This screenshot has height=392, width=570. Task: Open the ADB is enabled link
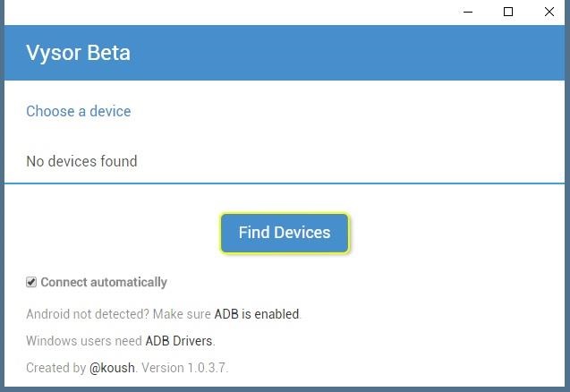257,314
